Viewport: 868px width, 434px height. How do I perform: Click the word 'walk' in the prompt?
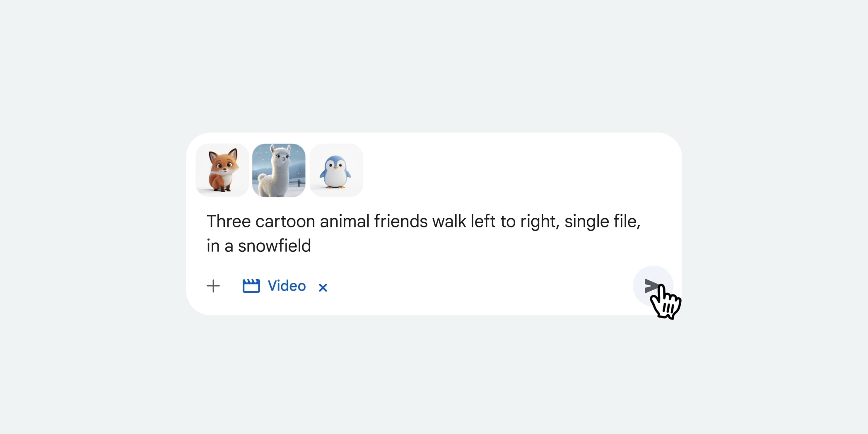[449, 221]
